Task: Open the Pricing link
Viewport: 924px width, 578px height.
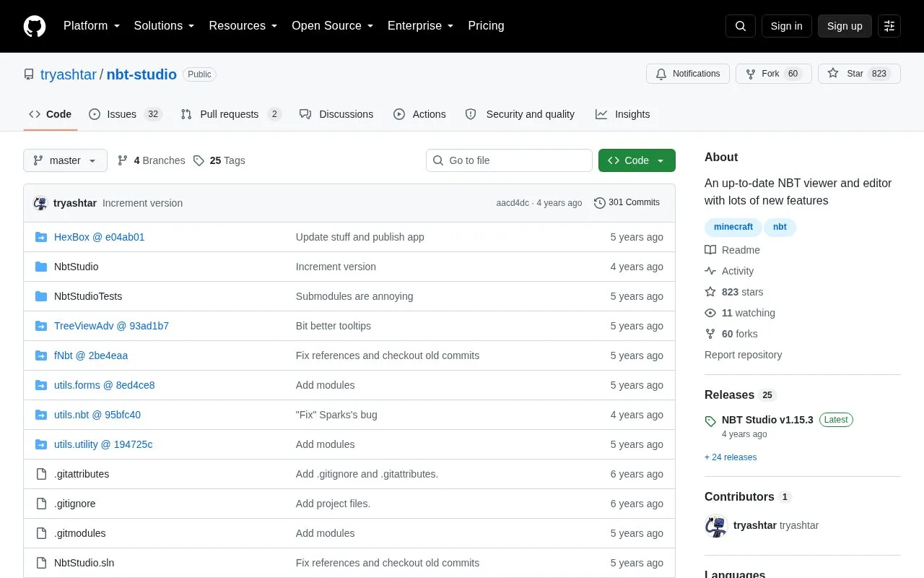Action: pyautogui.click(x=486, y=26)
